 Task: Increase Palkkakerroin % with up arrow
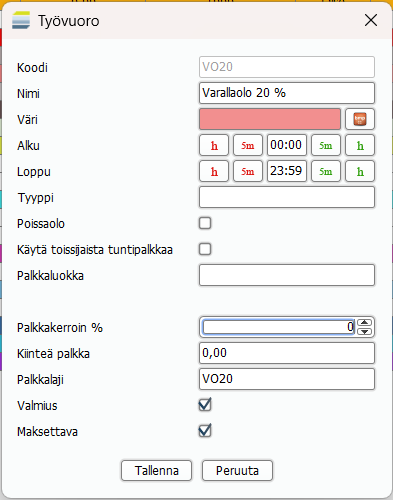365,322
